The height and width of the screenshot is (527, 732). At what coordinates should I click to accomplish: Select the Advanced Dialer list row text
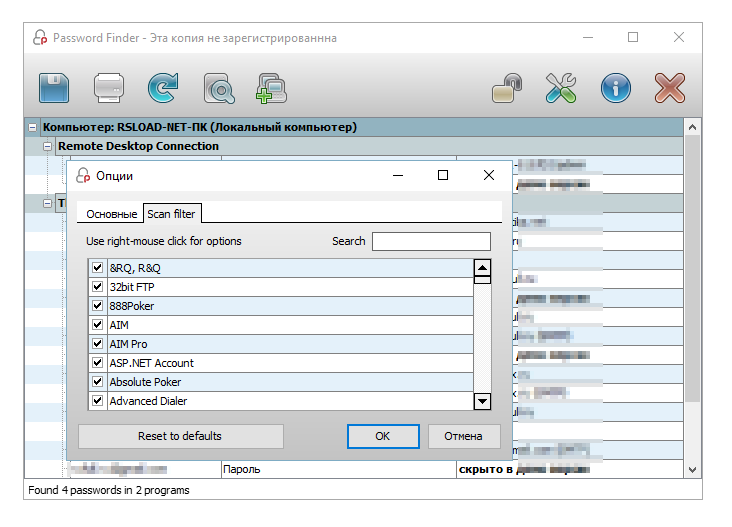click(148, 401)
